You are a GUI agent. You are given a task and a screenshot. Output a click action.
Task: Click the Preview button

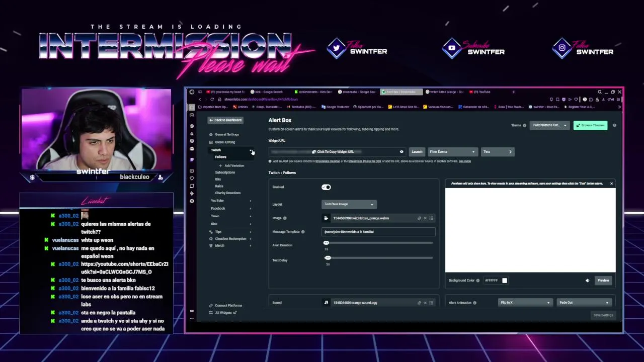click(603, 281)
